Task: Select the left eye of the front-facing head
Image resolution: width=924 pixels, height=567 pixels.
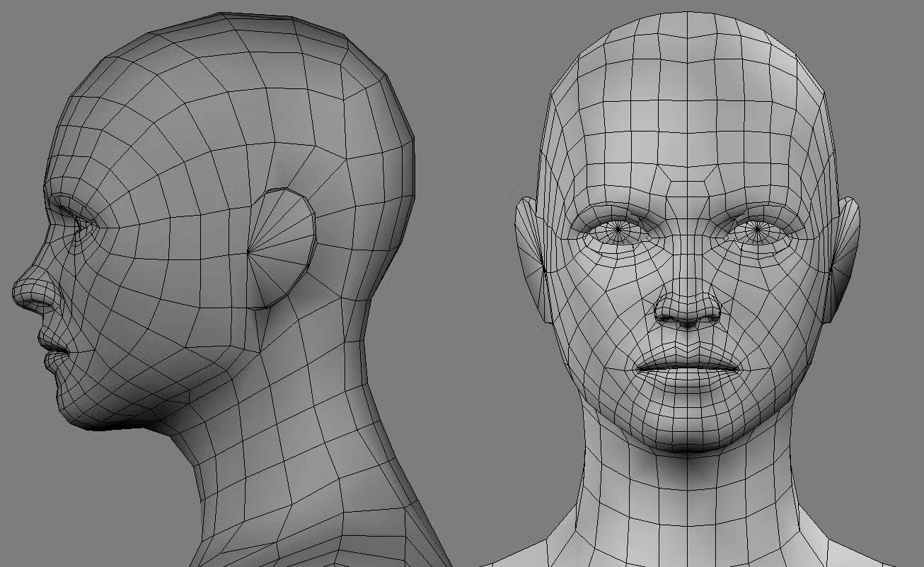Action: click(x=618, y=228)
